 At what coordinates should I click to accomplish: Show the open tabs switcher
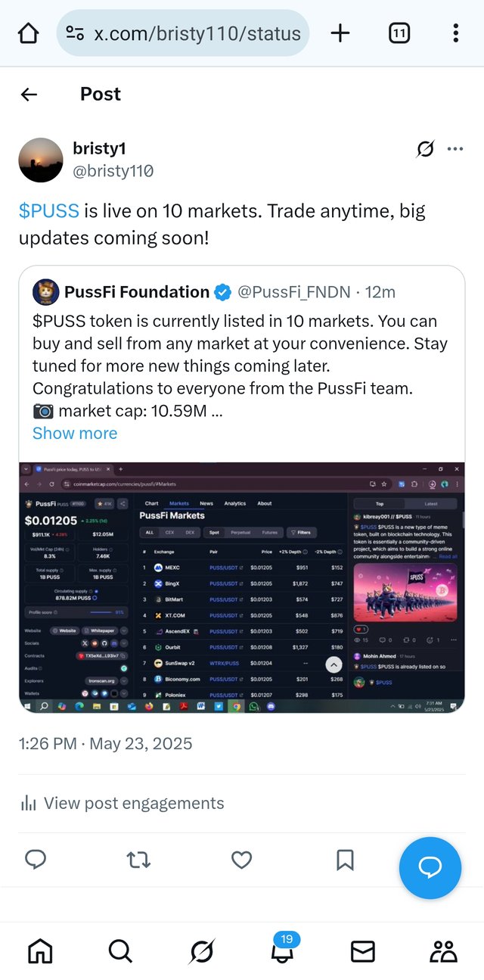[399, 33]
